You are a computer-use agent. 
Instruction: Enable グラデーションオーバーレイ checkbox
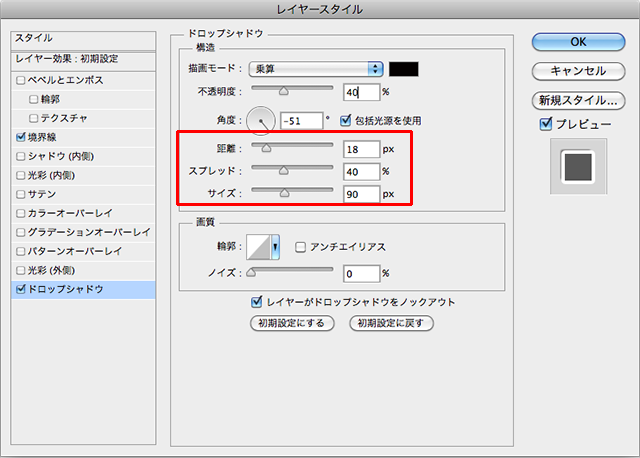click(x=20, y=232)
